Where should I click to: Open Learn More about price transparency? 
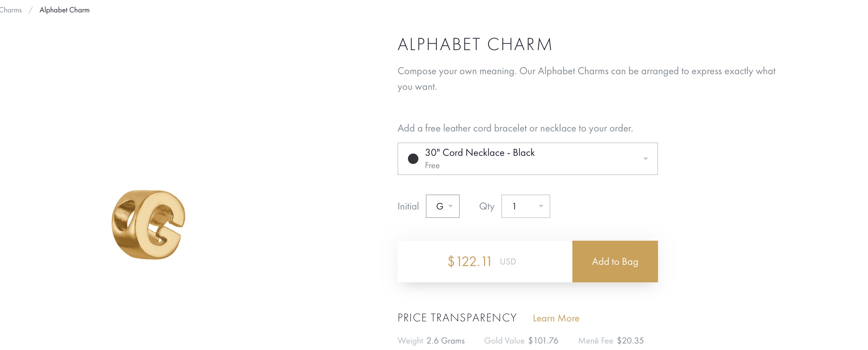tap(556, 318)
